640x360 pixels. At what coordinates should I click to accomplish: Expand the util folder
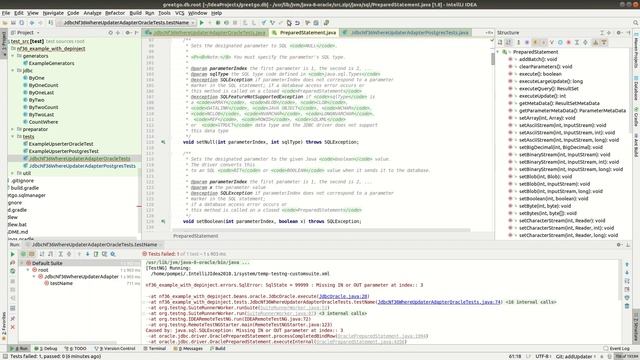tap(13, 173)
